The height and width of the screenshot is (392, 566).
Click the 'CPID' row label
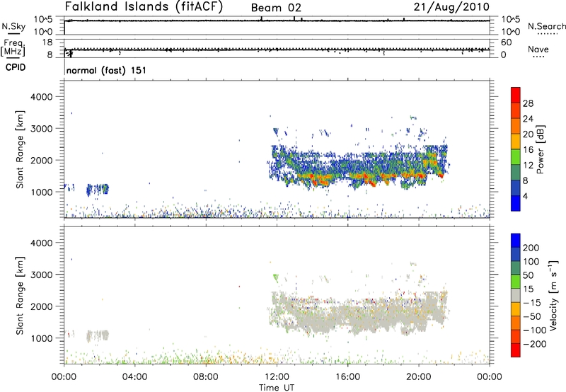coord(16,67)
